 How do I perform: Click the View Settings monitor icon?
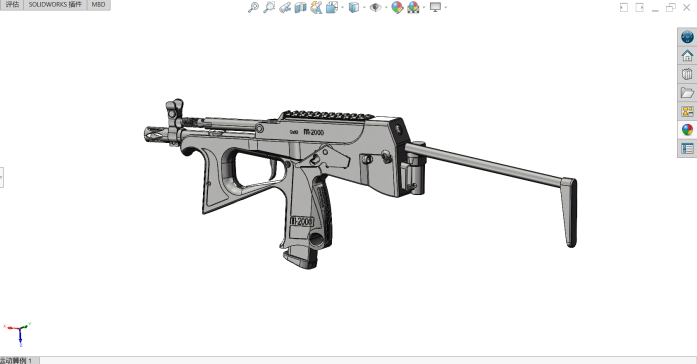click(435, 7)
